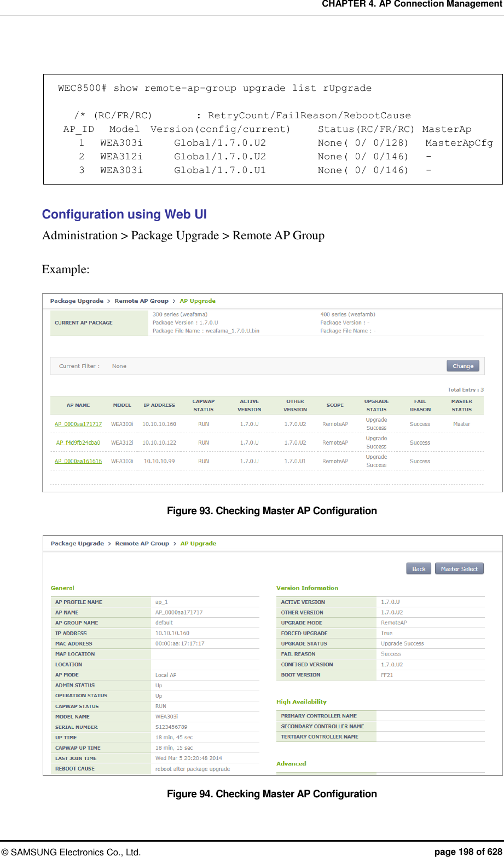Sort by the SCOPE column header
The width and height of the screenshot is (504, 857).
coord(335,405)
